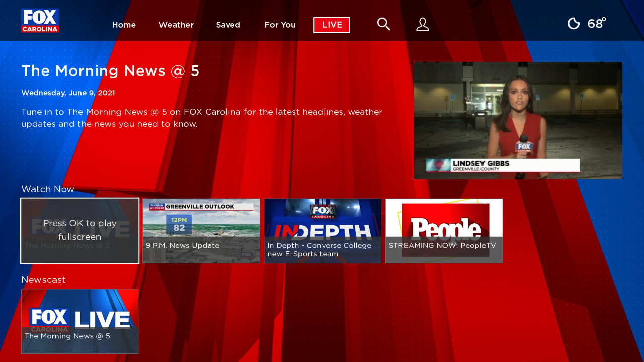Select 'Press OK to play fullscreen' card
This screenshot has width=644, height=362.
point(79,230)
